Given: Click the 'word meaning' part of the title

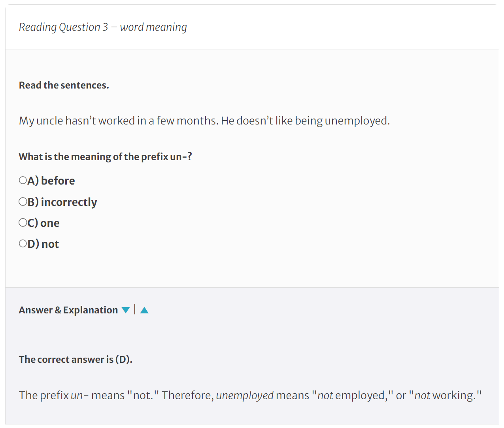Looking at the screenshot, I should (153, 27).
